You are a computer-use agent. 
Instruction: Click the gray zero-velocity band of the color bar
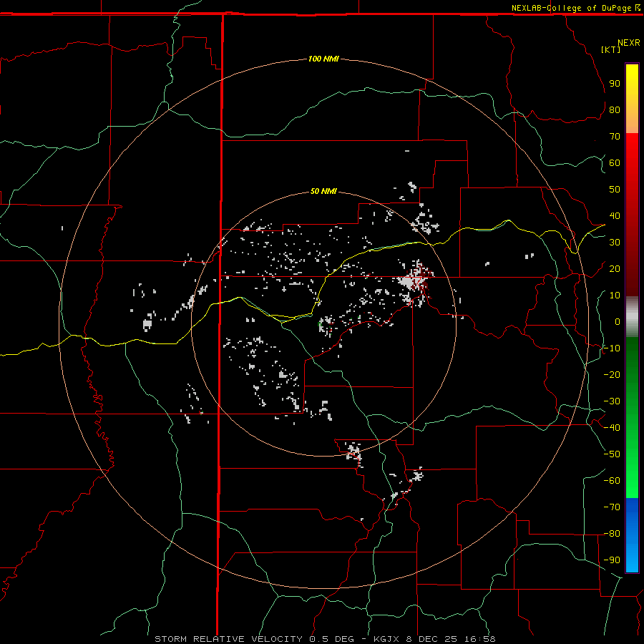[632, 317]
